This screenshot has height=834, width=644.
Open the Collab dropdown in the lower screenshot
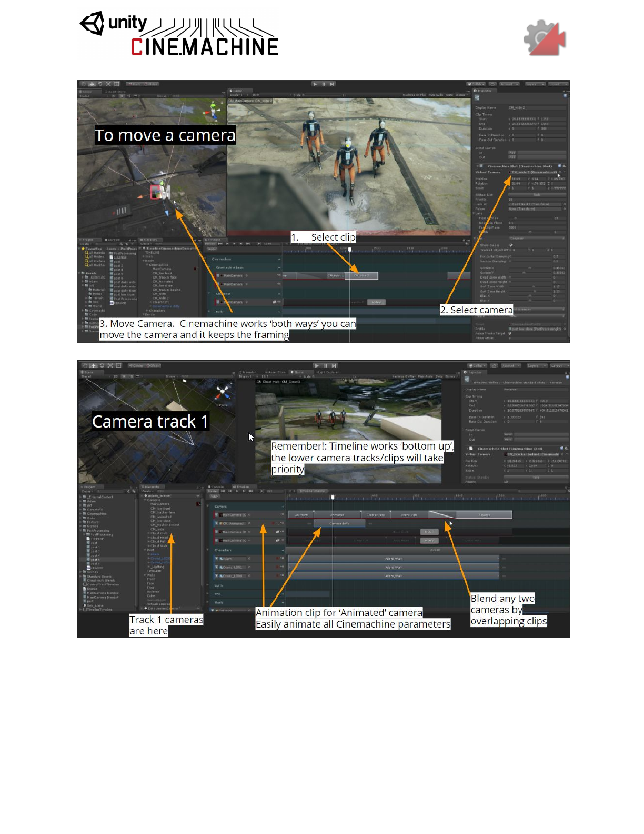pyautogui.click(x=477, y=365)
